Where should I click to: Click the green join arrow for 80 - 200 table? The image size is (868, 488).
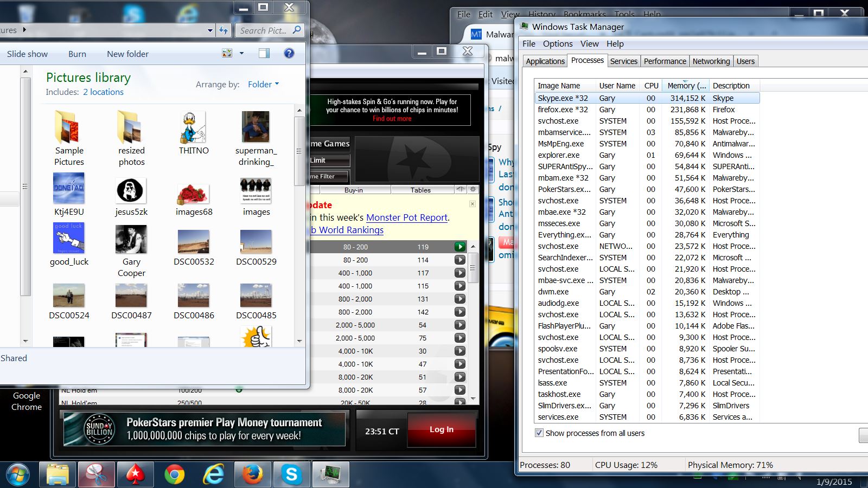[459, 247]
